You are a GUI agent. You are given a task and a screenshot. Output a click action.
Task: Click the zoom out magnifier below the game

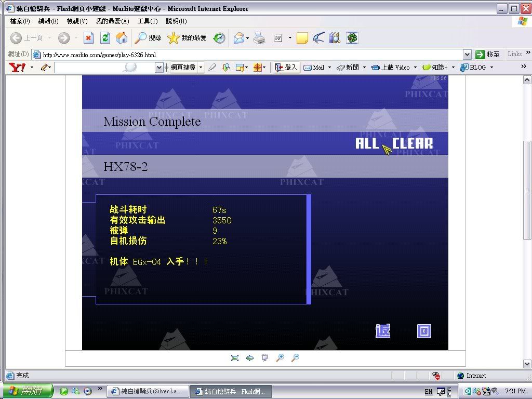pyautogui.click(x=295, y=358)
